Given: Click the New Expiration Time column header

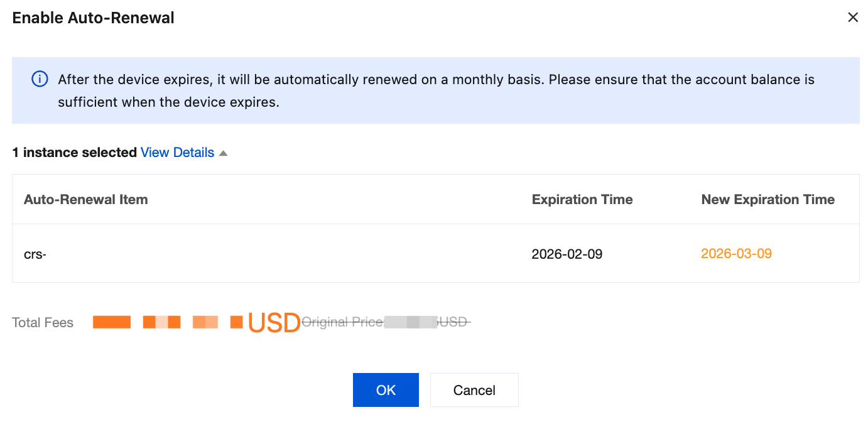Looking at the screenshot, I should (x=768, y=200).
